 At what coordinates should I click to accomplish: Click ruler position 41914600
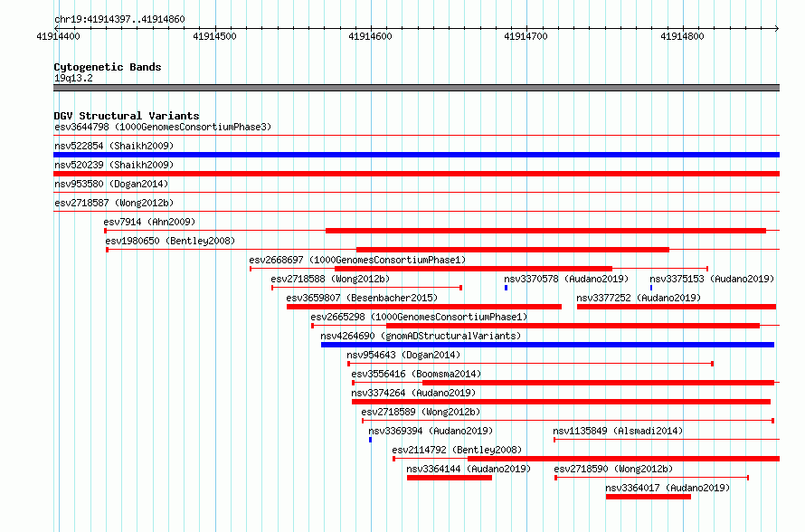[370, 36]
